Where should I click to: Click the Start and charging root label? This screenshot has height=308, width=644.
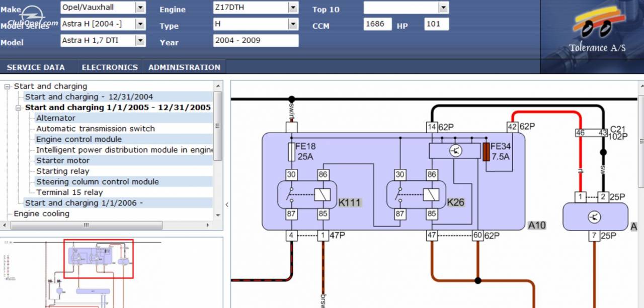tap(50, 86)
